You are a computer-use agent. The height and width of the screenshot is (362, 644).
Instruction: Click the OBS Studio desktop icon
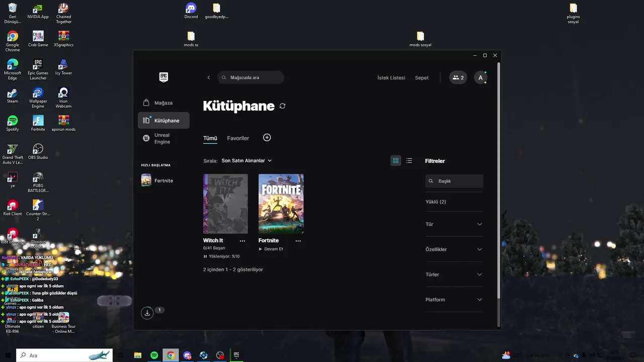(x=38, y=152)
